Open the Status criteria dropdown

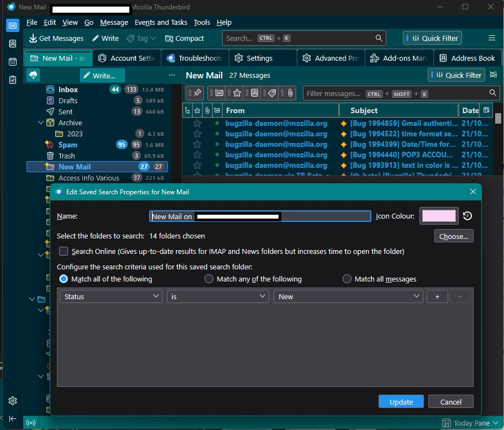click(111, 296)
